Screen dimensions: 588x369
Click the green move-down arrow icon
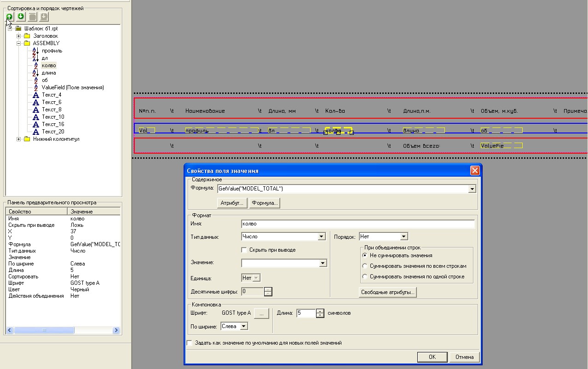coord(21,17)
